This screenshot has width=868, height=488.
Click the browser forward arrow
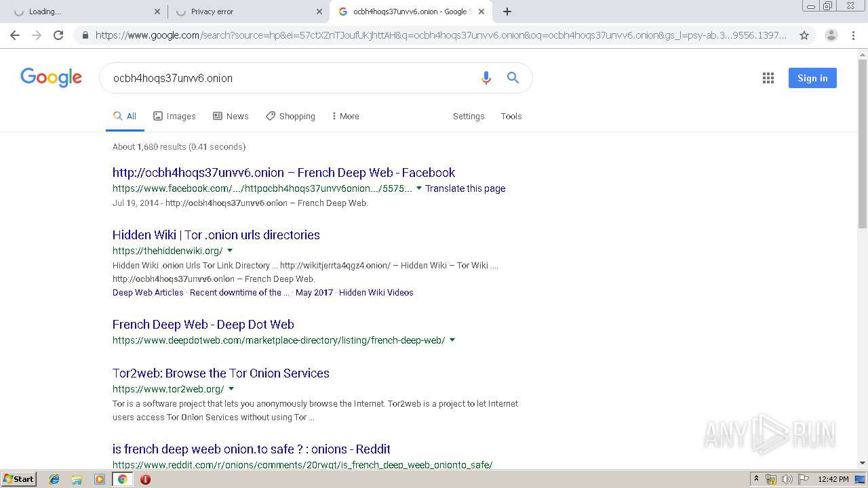click(x=37, y=35)
